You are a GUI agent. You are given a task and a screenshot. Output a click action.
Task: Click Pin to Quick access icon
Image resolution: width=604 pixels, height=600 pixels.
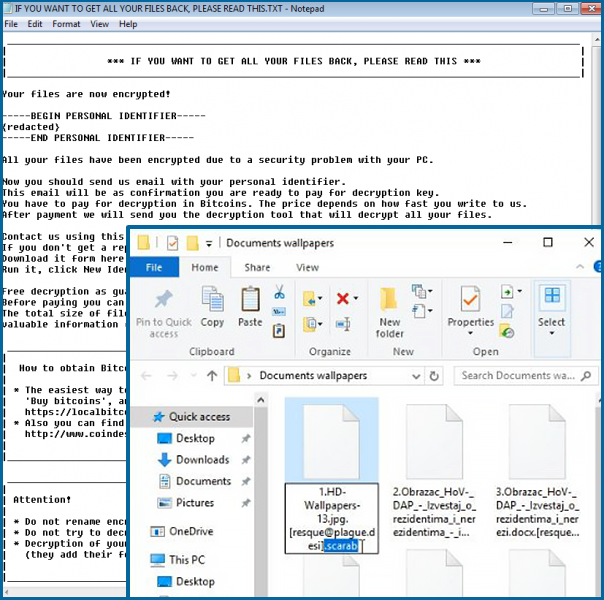pos(163,299)
